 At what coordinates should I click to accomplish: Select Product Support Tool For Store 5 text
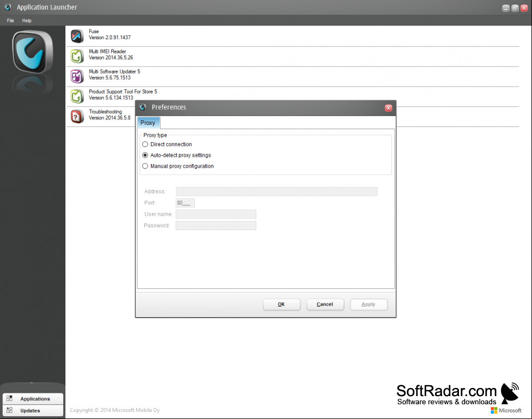pos(123,92)
